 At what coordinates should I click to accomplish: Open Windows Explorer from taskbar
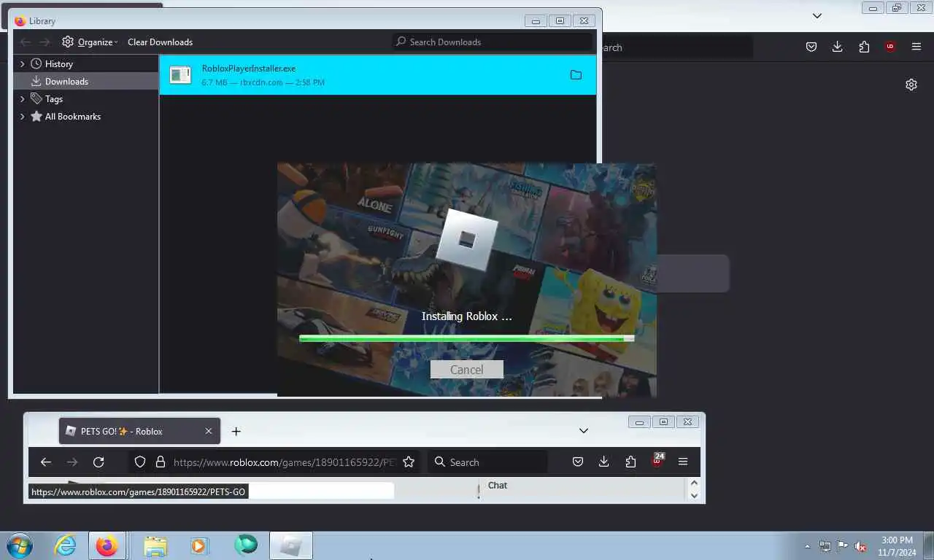(155, 545)
